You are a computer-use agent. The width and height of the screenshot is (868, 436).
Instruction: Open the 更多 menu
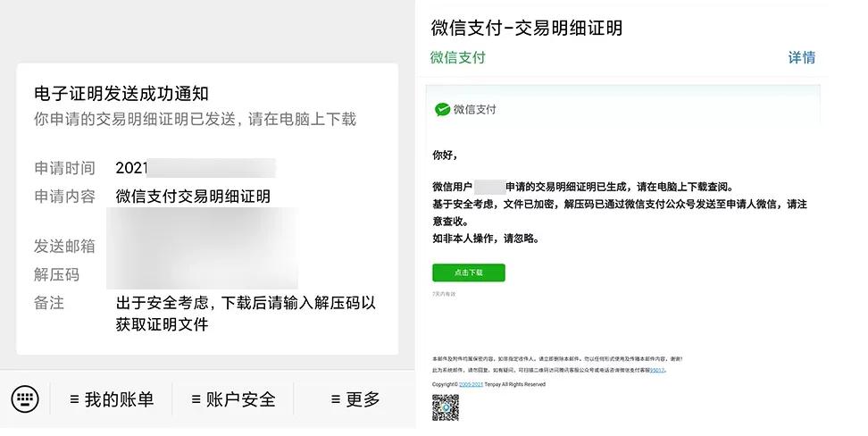pyautogui.click(x=355, y=398)
